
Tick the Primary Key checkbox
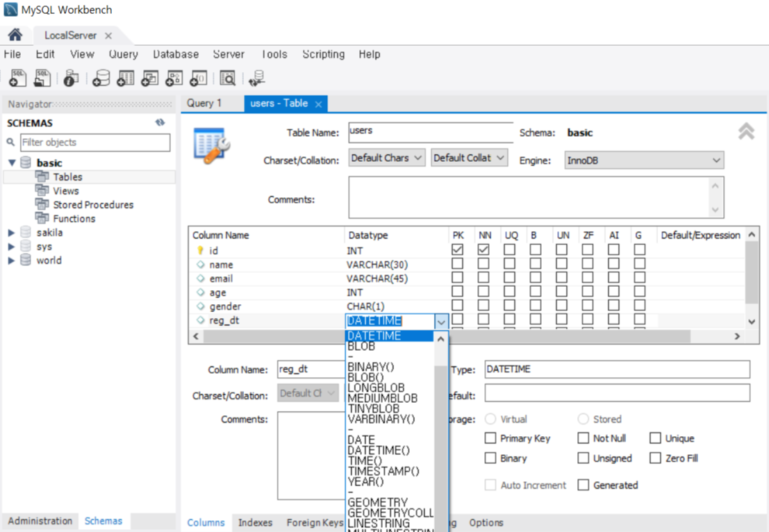[490, 438]
